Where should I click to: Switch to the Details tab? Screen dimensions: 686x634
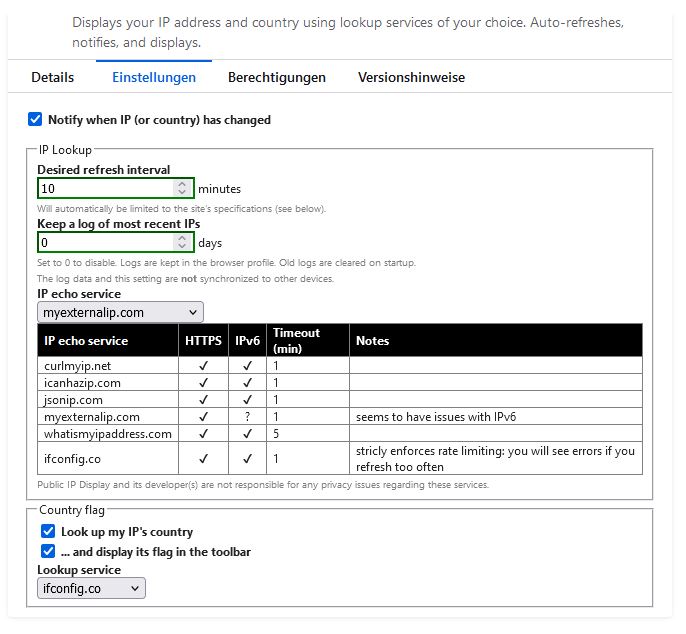[53, 77]
